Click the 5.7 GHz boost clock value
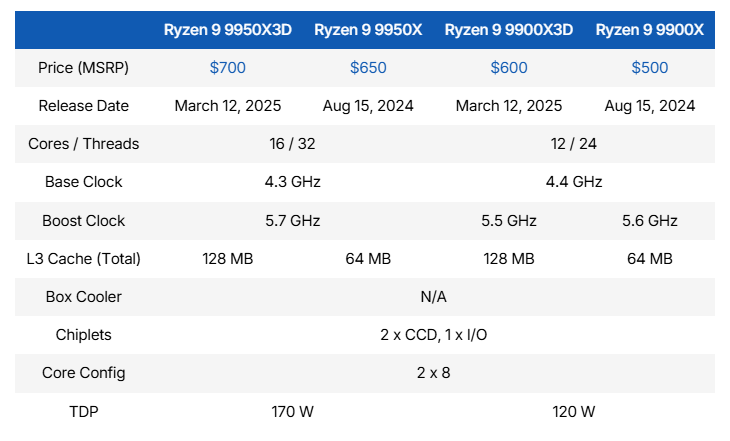Image resolution: width=730 pixels, height=441 pixels. pyautogui.click(x=292, y=220)
